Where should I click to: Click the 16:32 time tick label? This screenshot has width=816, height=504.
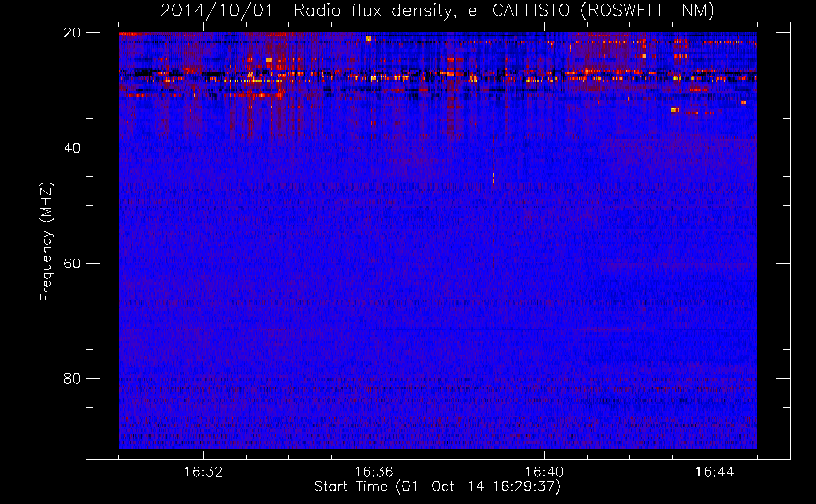click(x=203, y=472)
